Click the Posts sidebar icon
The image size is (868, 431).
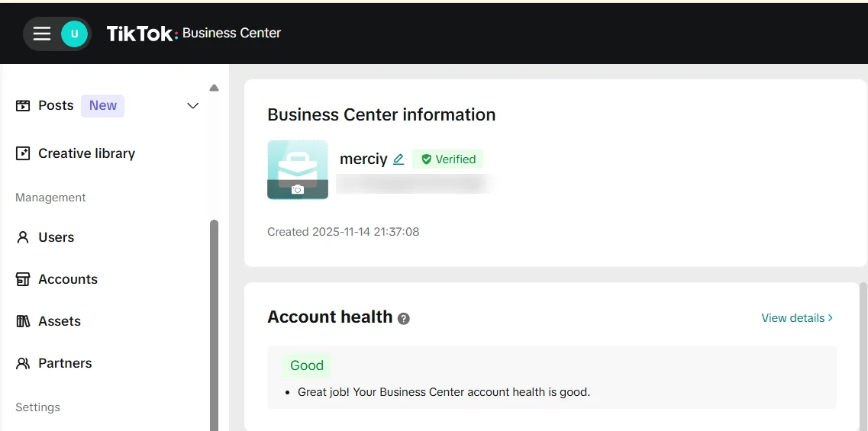tap(23, 106)
